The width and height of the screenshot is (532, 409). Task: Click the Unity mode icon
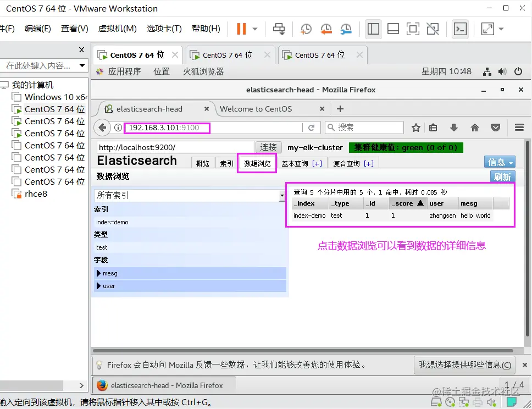[433, 29]
